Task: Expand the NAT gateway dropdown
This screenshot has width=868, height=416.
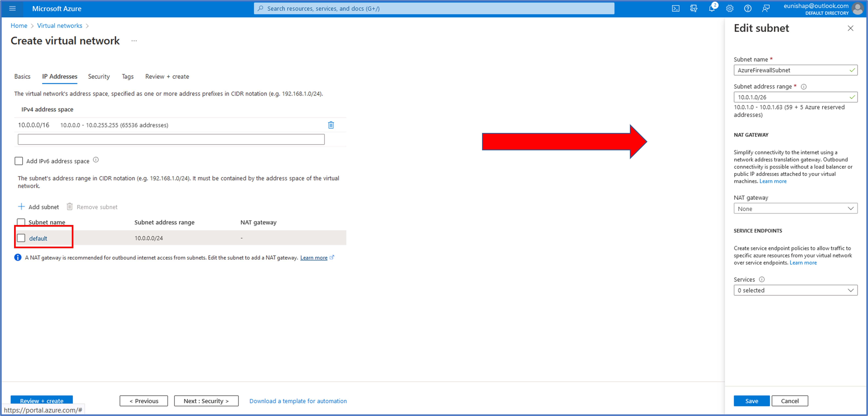Action: tap(795, 208)
